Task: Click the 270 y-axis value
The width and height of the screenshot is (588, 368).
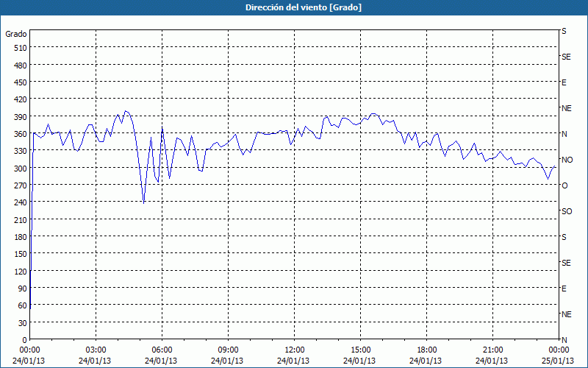Action: (x=21, y=185)
